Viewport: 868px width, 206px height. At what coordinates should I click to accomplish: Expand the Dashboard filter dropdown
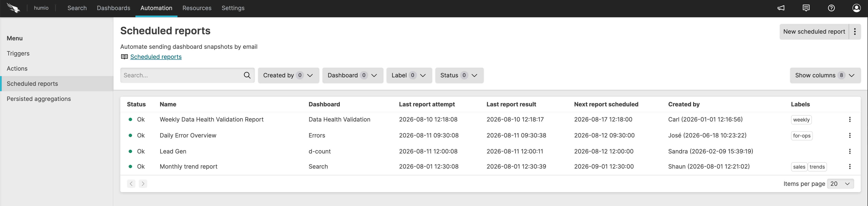tap(352, 75)
